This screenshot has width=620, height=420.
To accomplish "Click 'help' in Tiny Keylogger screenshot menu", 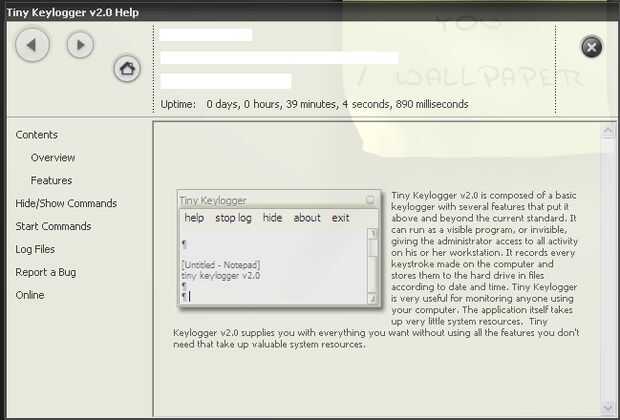I will (x=194, y=218).
